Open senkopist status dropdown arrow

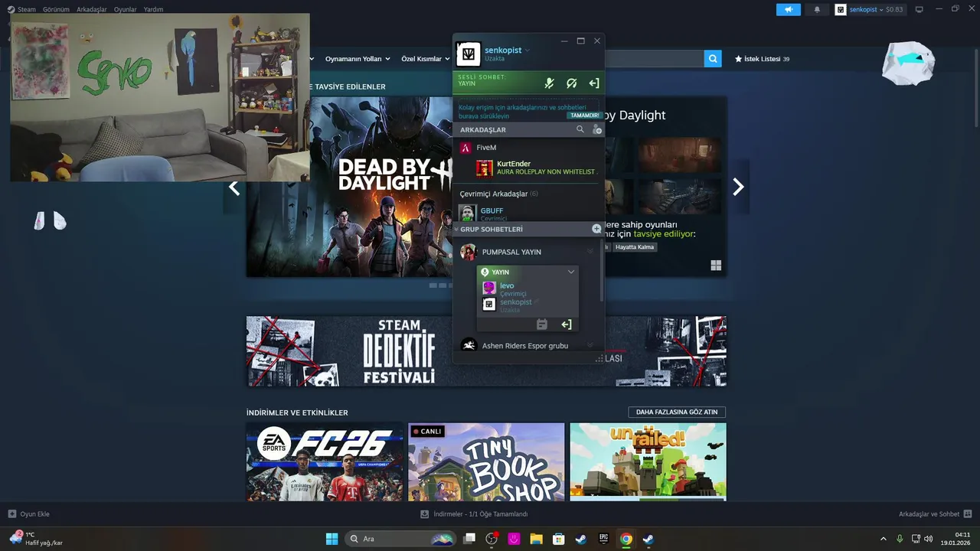[528, 51]
